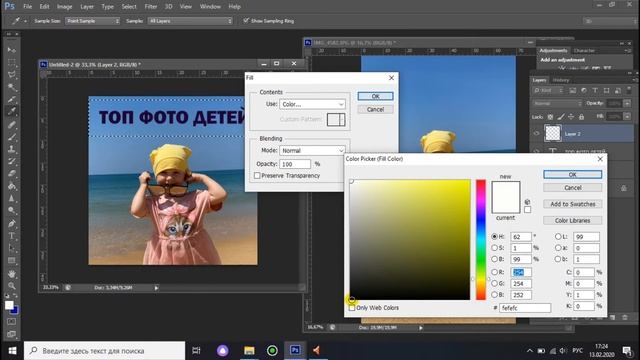Viewport: 640px width, 360px height.
Task: Open the layer Fill slider arrow
Action: click(627, 117)
